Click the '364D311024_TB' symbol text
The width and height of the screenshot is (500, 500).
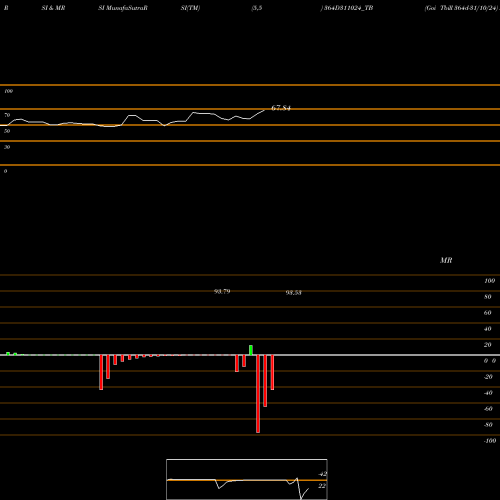point(349,8)
